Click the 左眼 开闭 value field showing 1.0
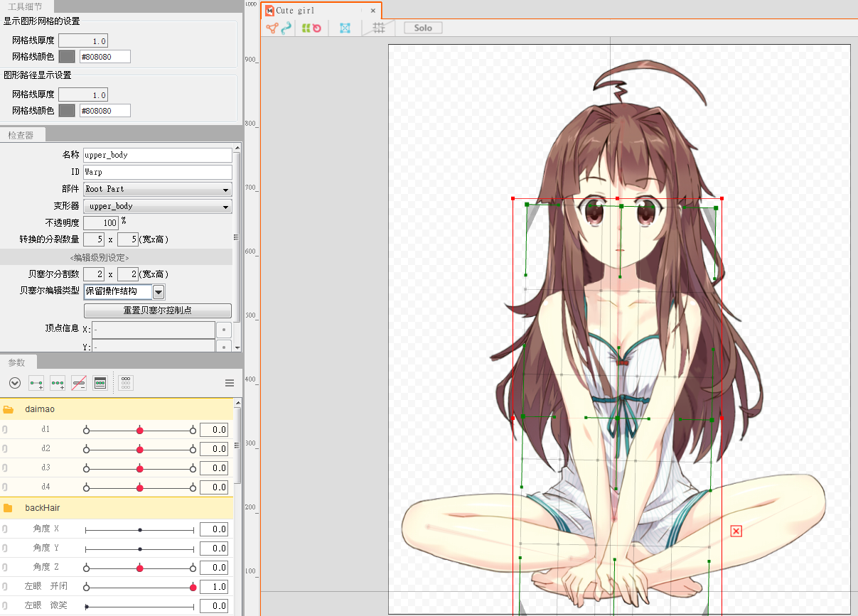 [x=214, y=587]
